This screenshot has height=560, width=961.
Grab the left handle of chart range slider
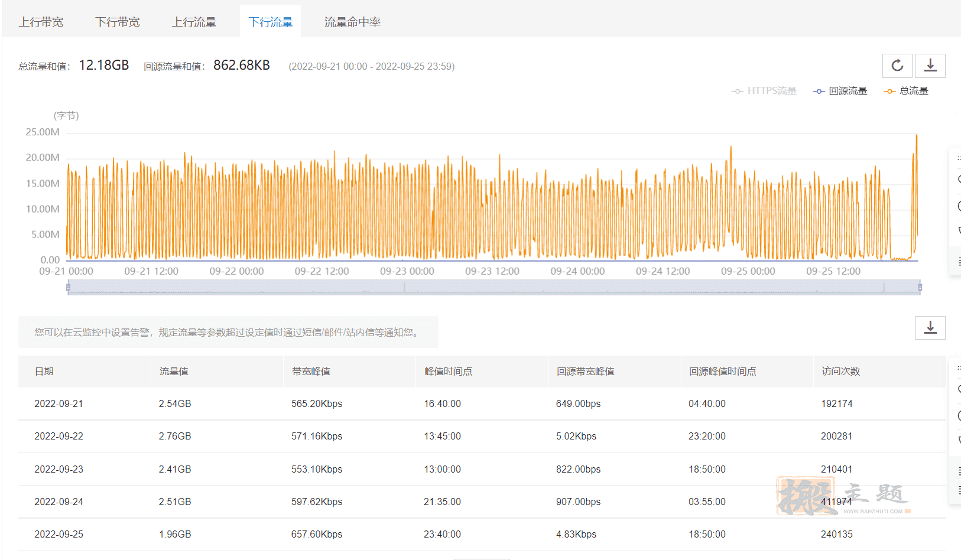[68, 288]
